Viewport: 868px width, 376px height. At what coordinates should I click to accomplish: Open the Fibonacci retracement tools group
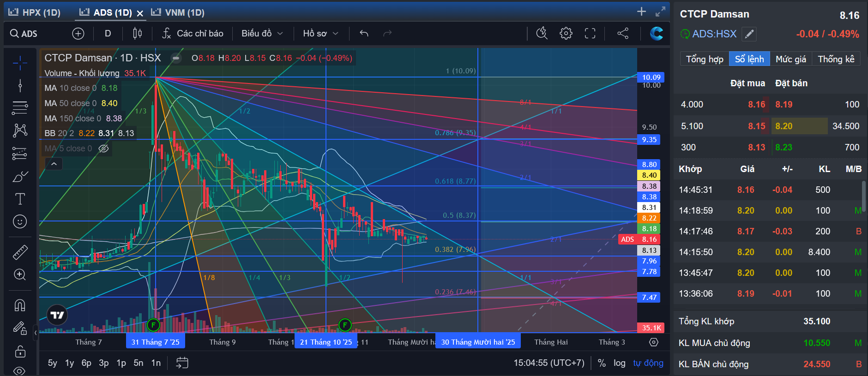[20, 108]
